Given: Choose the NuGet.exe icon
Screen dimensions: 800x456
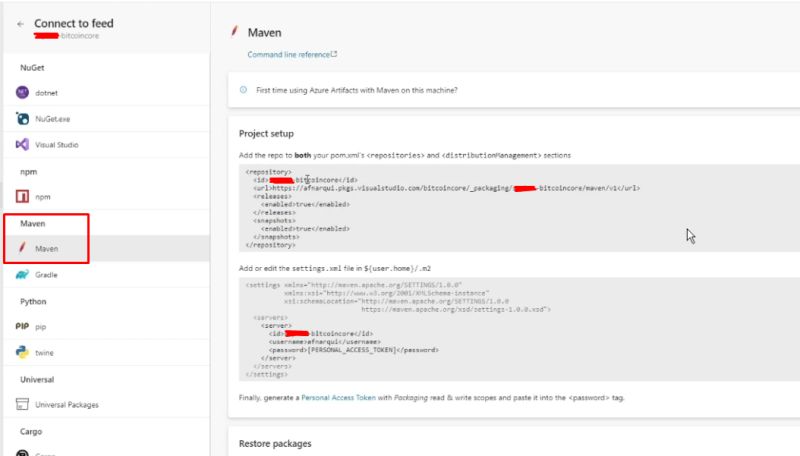Looking at the screenshot, I should tap(22, 118).
